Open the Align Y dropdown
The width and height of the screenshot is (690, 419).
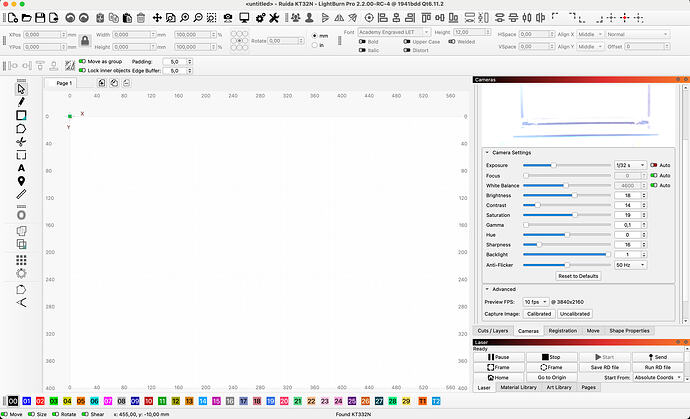[590, 47]
